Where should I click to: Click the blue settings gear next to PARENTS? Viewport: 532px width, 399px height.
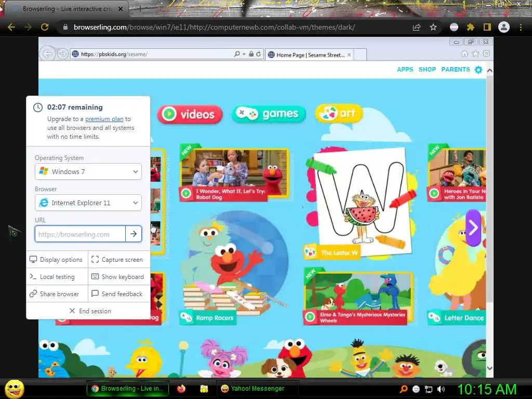478,70
